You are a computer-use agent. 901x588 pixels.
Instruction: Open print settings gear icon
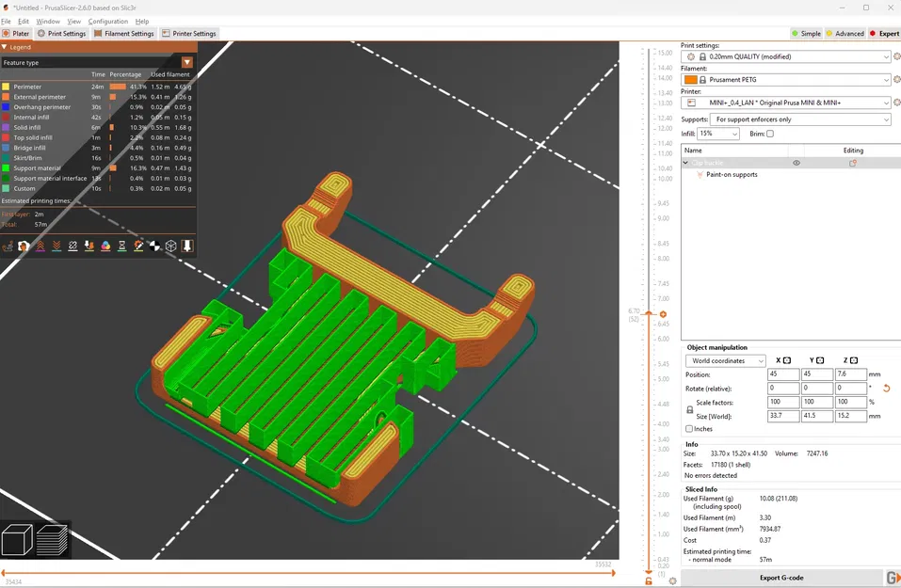[896, 56]
